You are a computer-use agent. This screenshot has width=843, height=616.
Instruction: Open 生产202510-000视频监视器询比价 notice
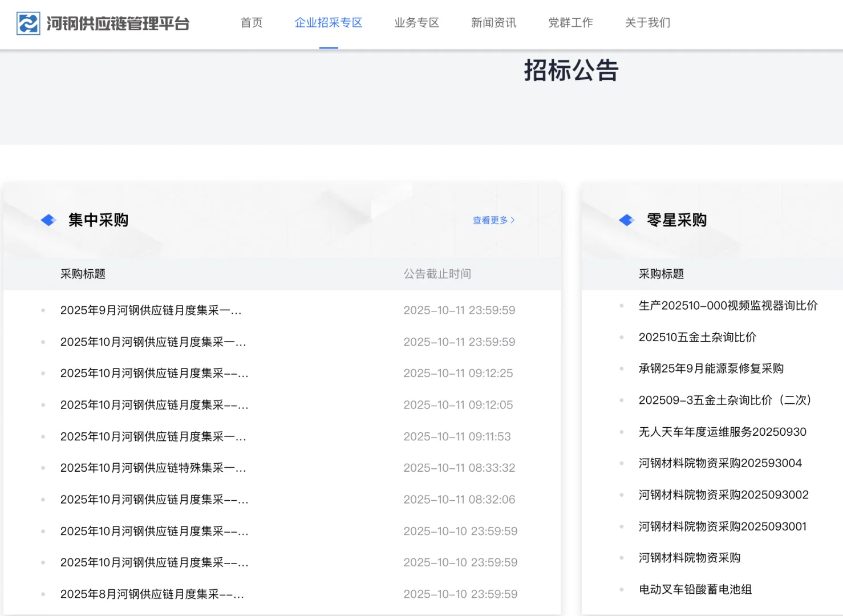(728, 305)
